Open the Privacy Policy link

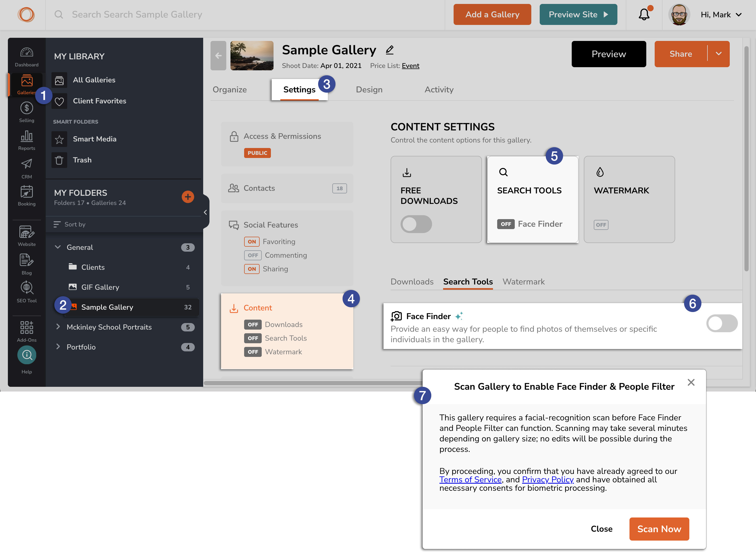[x=548, y=480]
